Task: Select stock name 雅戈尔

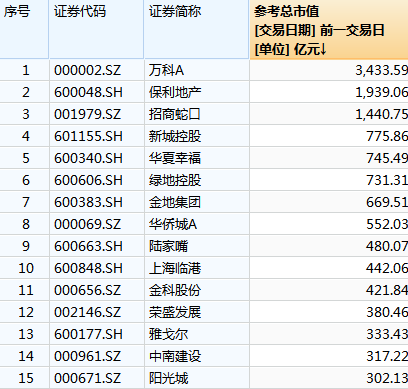Action: point(168,334)
